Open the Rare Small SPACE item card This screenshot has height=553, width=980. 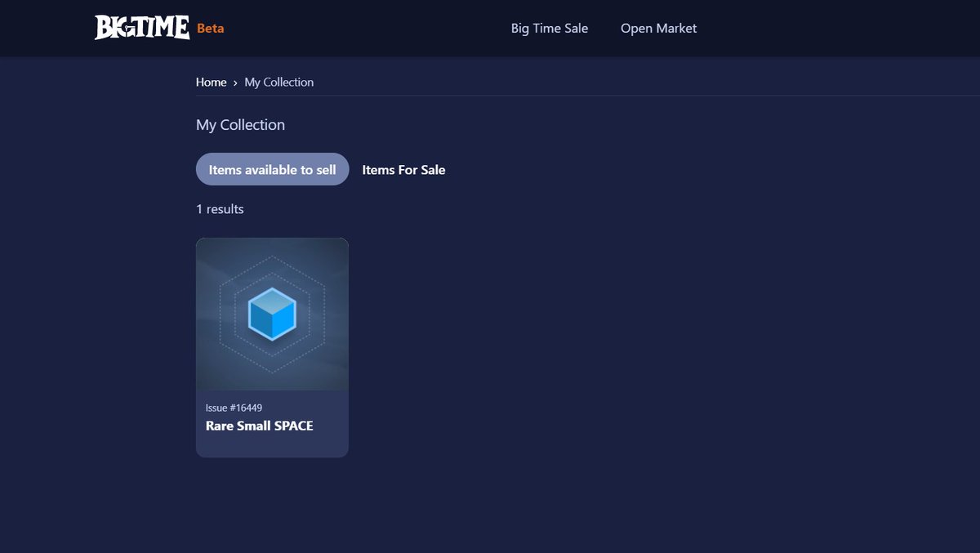point(272,346)
